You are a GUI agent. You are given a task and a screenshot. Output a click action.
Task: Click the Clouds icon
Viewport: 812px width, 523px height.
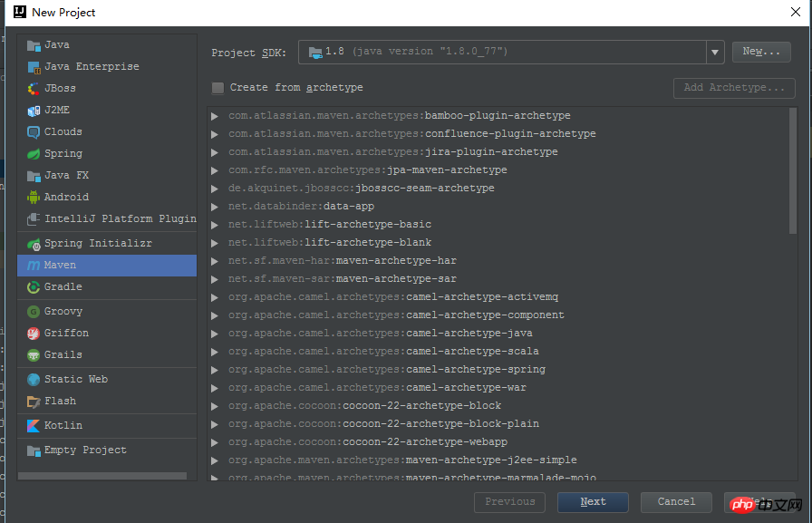click(x=34, y=132)
